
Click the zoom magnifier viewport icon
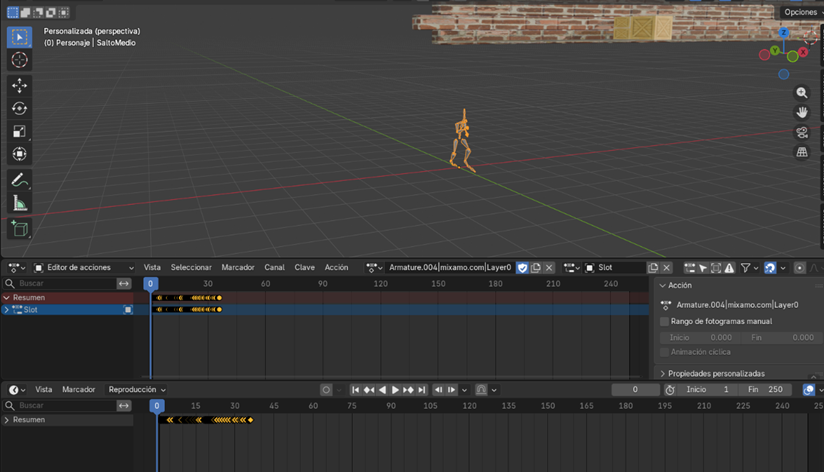(801, 93)
